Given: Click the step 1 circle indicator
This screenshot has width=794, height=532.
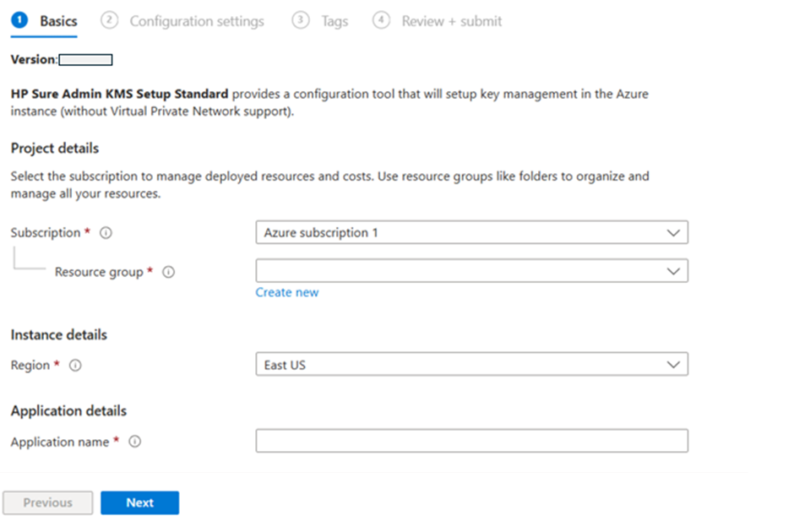Looking at the screenshot, I should pyautogui.click(x=19, y=20).
